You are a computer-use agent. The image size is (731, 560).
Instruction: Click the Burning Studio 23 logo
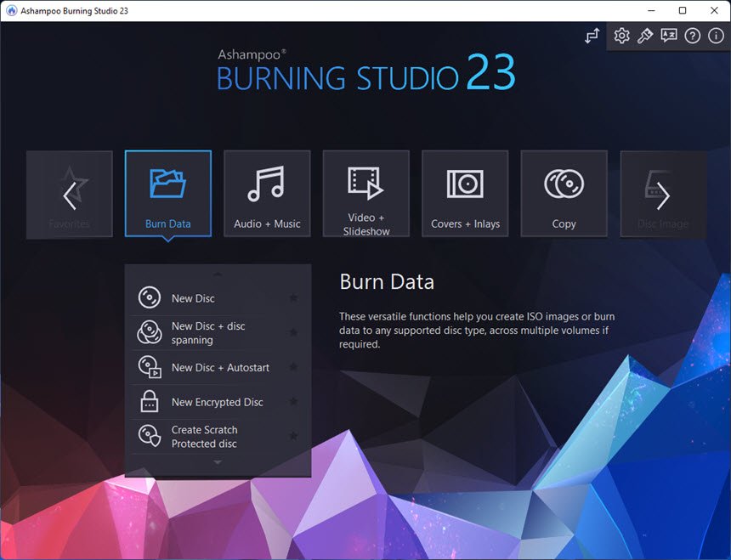(366, 71)
